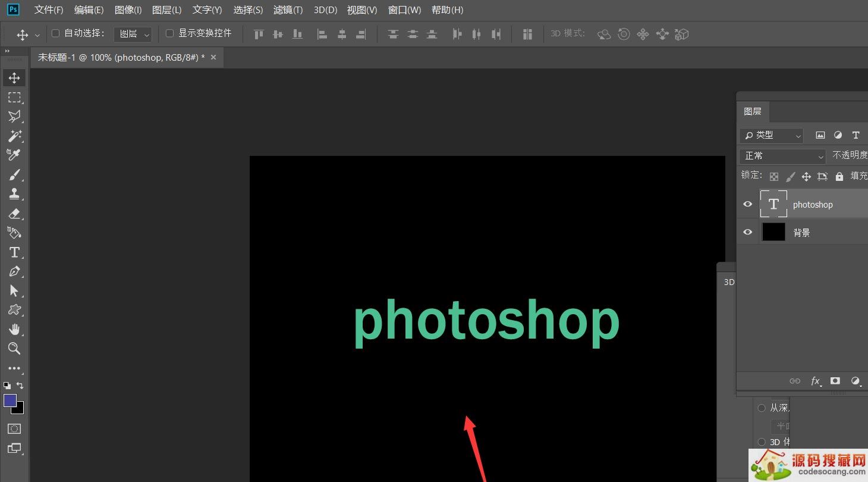
Task: Open the 正常 blend mode dropdown
Action: 782,156
